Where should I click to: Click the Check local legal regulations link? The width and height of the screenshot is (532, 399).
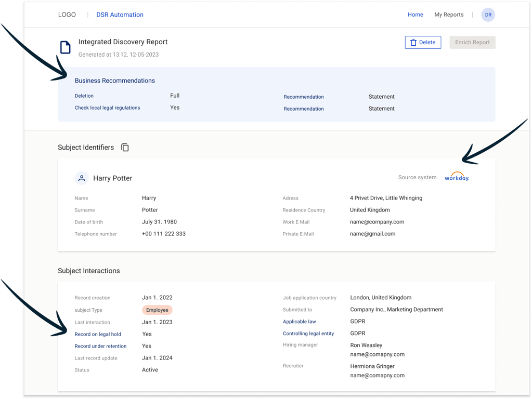pos(107,108)
